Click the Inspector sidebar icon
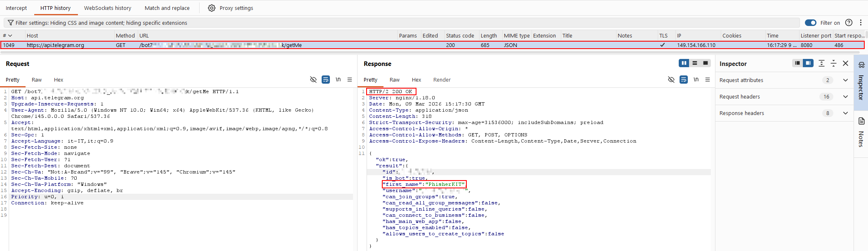Image resolution: width=868 pixels, height=251 pixels. [x=861, y=65]
